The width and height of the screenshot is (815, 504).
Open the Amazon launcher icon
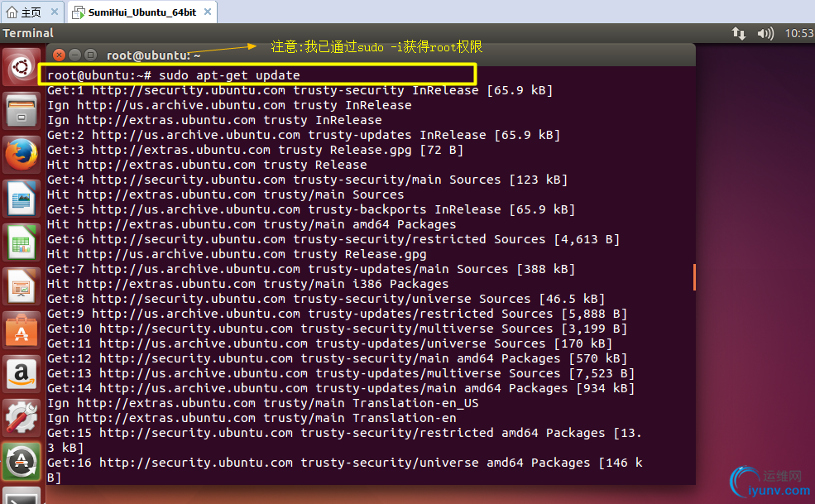point(22,375)
